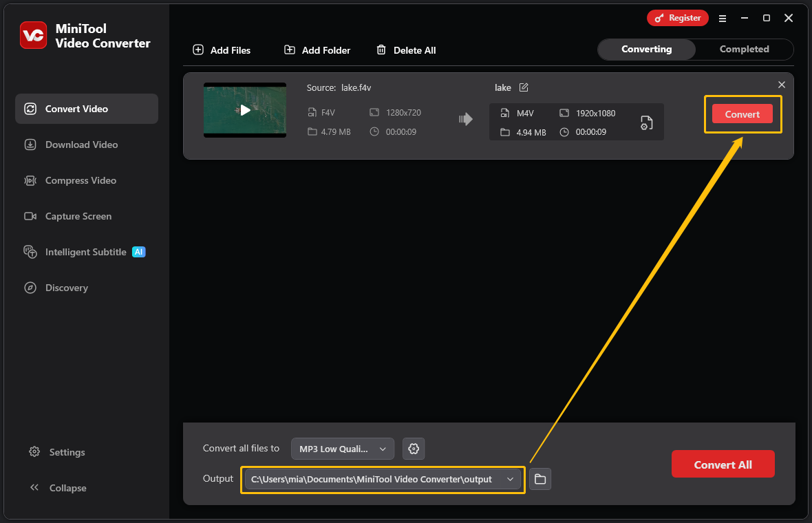Open the output folder browse icon
Image resolution: width=812 pixels, height=523 pixels.
pos(540,479)
